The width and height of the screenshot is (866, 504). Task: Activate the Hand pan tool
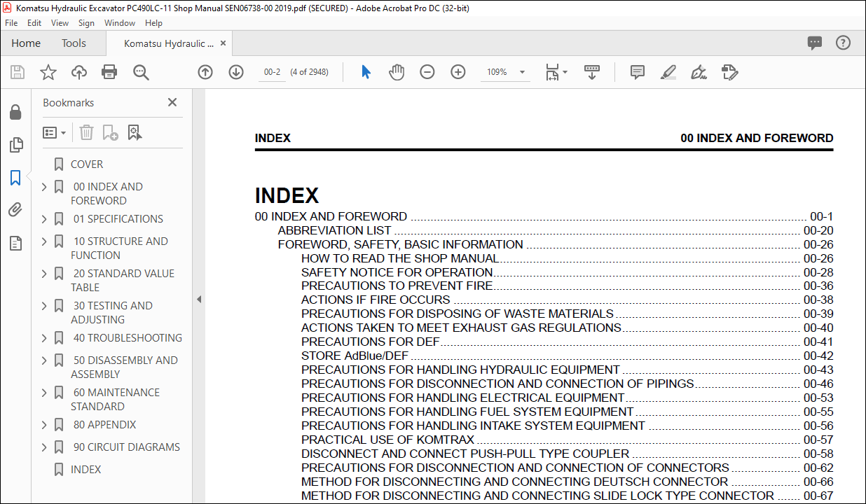click(x=397, y=72)
